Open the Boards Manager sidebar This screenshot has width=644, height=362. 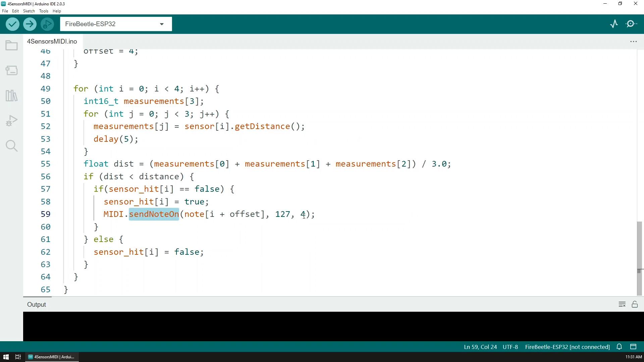(12, 70)
